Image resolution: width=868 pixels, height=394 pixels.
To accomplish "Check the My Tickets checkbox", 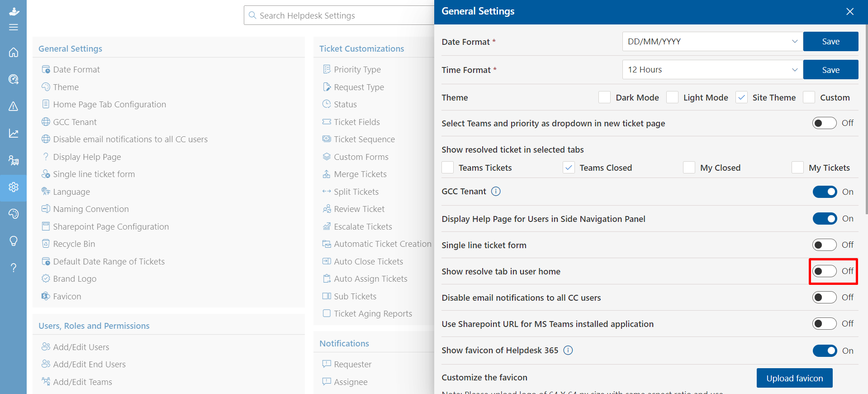I will [x=797, y=168].
